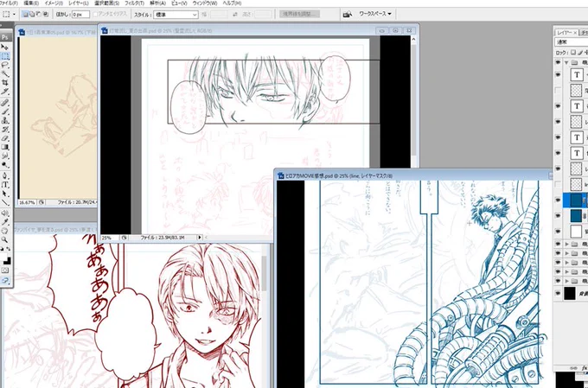Open the イメージ menu

(54, 3)
